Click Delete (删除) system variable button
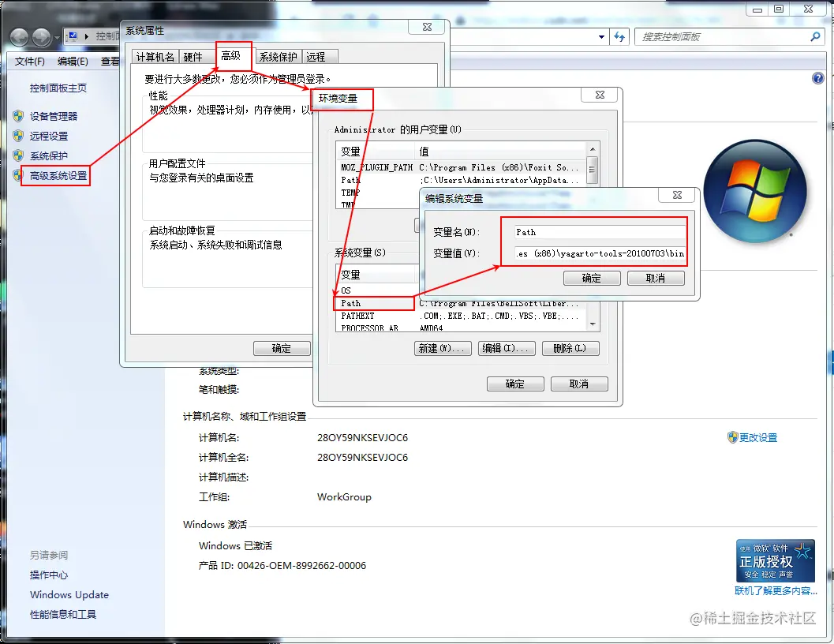 (x=570, y=348)
